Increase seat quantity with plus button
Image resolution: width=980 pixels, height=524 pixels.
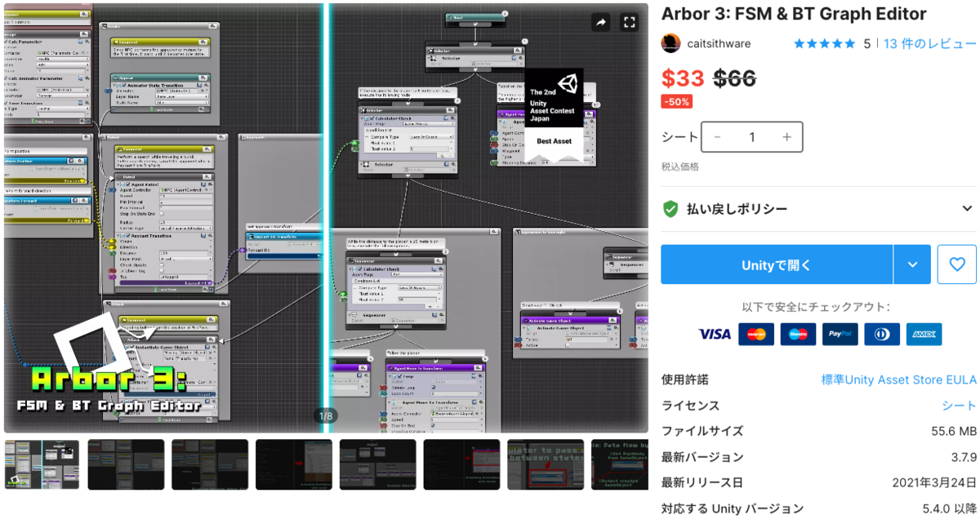(x=787, y=137)
